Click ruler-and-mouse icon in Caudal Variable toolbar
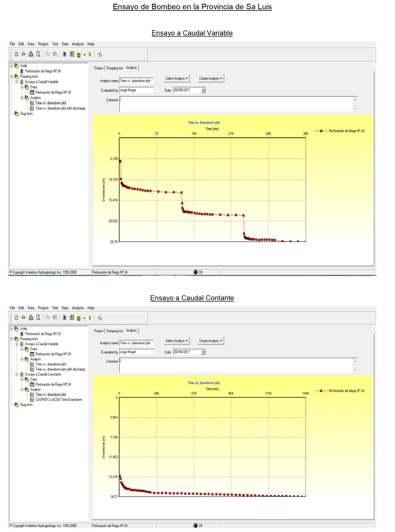This screenshot has width=395, height=532. tap(99, 54)
